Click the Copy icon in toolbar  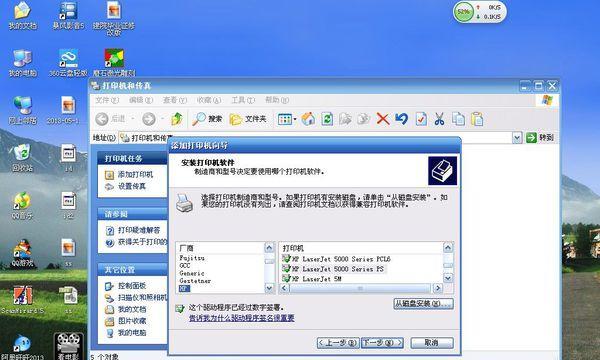tap(458, 119)
